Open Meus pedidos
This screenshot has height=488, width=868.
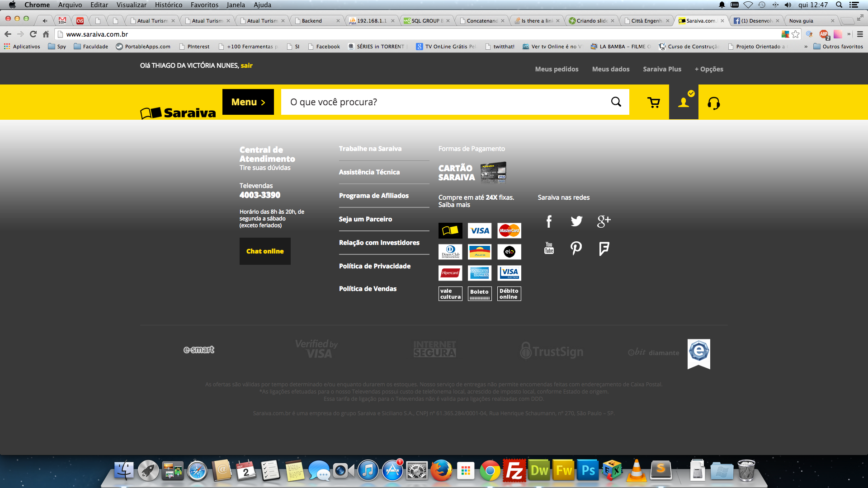pyautogui.click(x=557, y=69)
